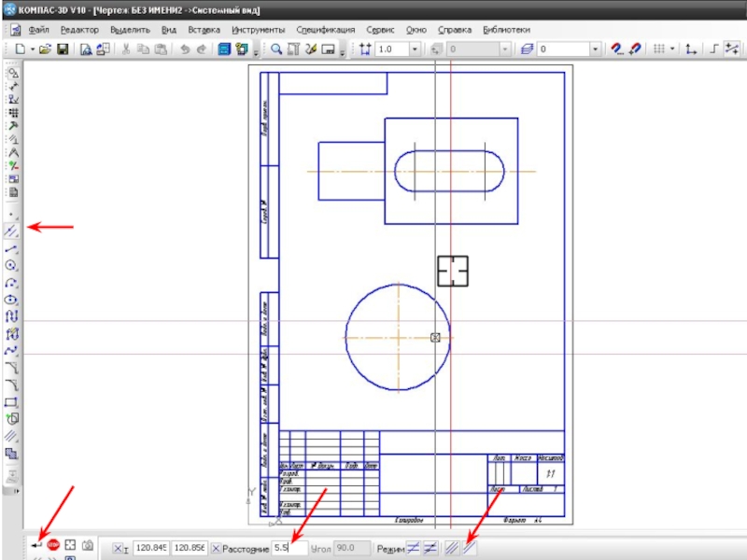This screenshot has width=747, height=560.
Task: Open the Файл menu
Action: [38, 29]
